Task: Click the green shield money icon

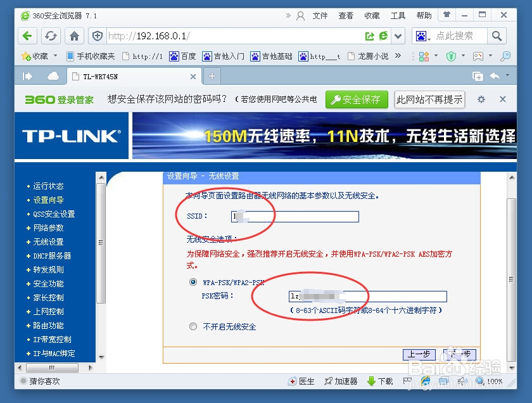Action: tap(451, 56)
